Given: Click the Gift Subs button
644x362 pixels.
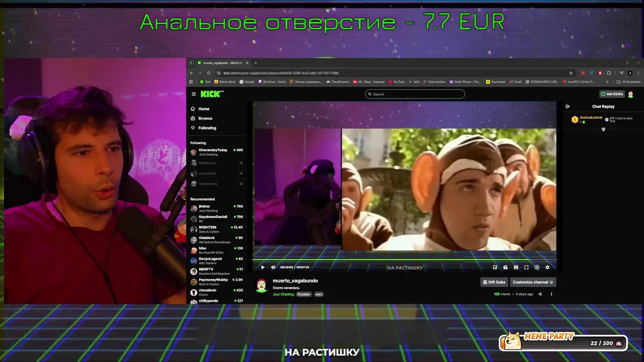Looking at the screenshot, I should pos(494,282).
